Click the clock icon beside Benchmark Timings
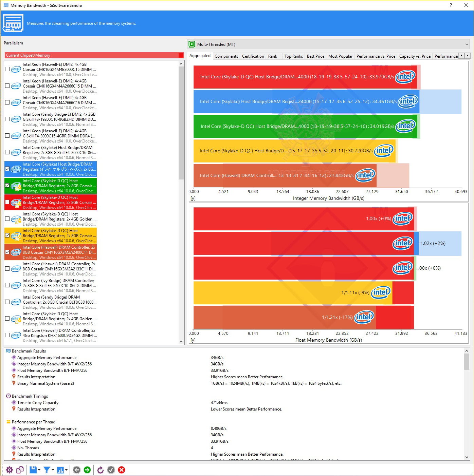The image size is (474, 476). 8,396
